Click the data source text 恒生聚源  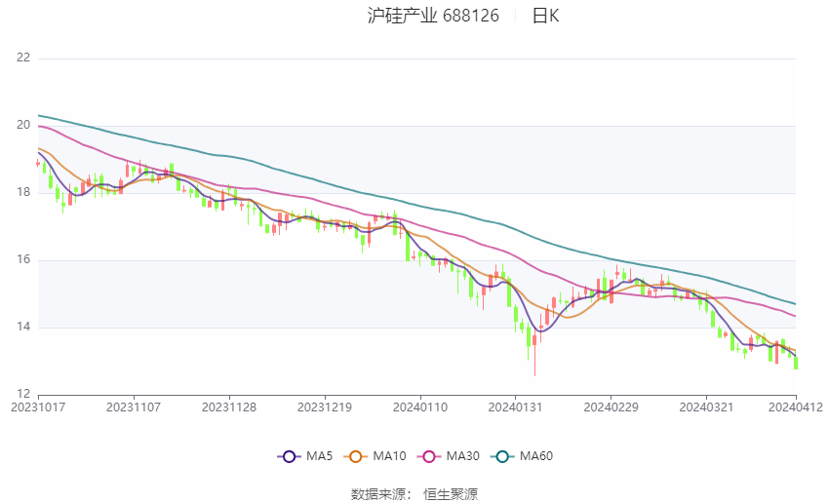(x=451, y=494)
